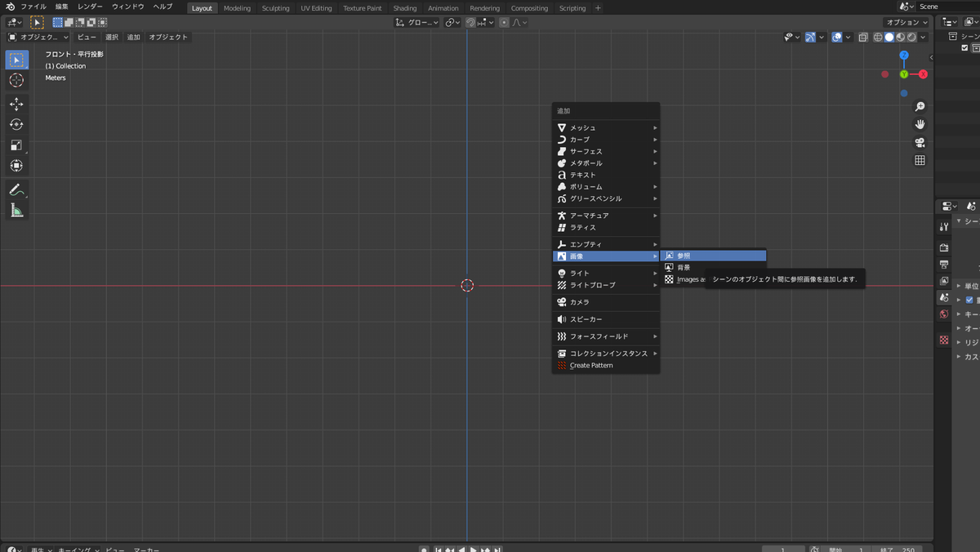
Task: Select 背景 in the image submenu
Action: click(x=713, y=267)
